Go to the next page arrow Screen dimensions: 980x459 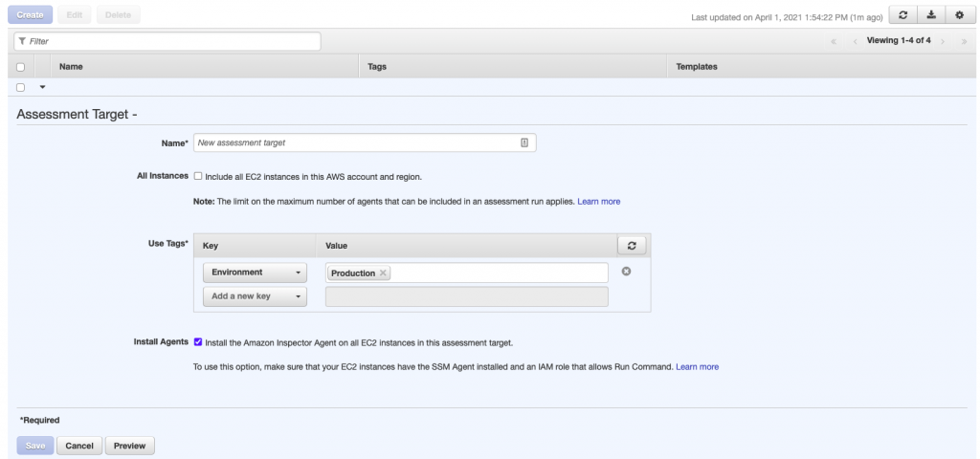click(x=943, y=41)
